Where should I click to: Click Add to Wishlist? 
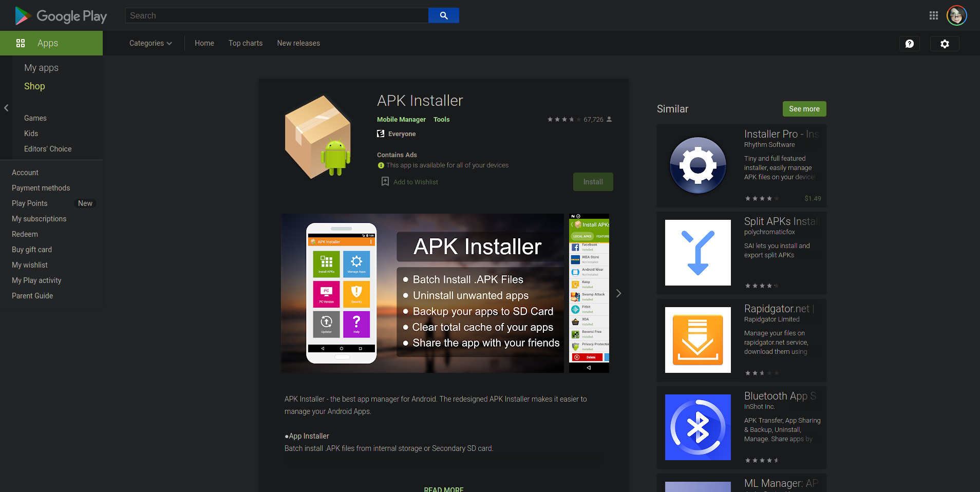click(x=416, y=182)
